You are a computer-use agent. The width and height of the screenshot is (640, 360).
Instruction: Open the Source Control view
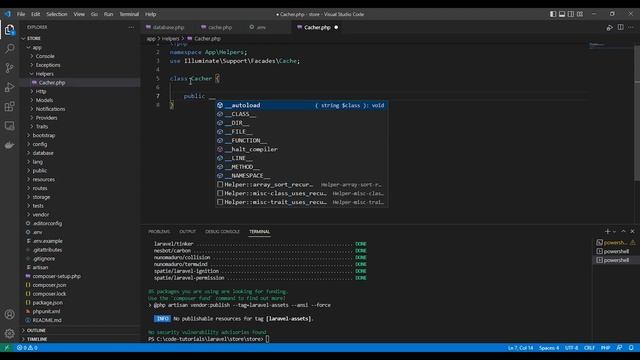click(x=9, y=68)
